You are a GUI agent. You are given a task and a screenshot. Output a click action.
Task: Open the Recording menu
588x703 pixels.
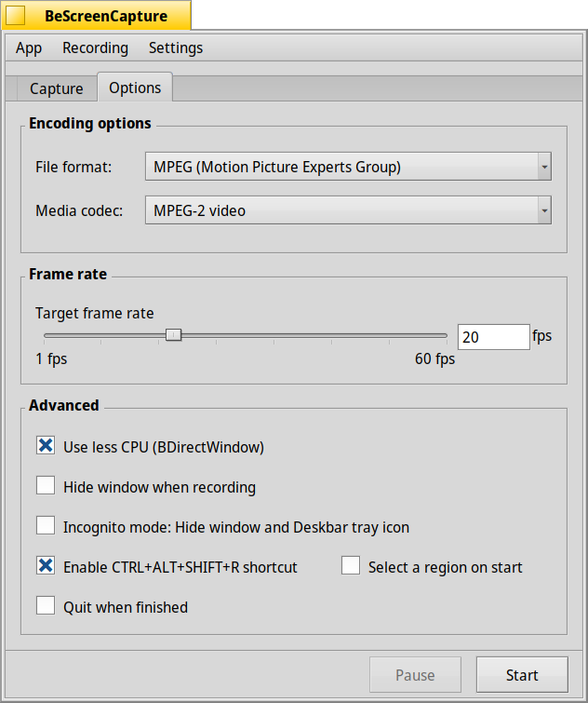pos(95,48)
